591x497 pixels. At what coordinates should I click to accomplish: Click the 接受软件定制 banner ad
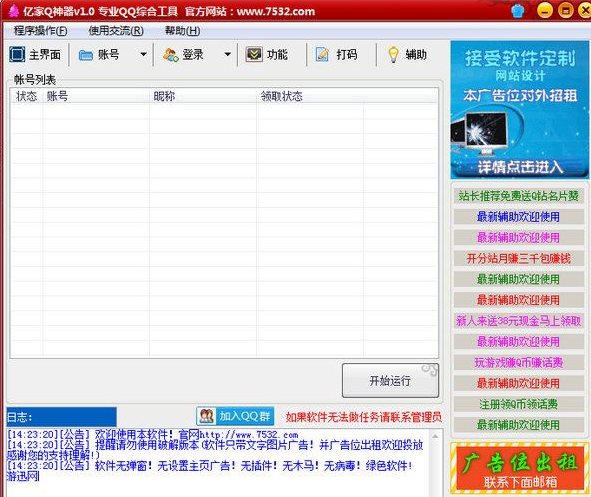coord(519,110)
